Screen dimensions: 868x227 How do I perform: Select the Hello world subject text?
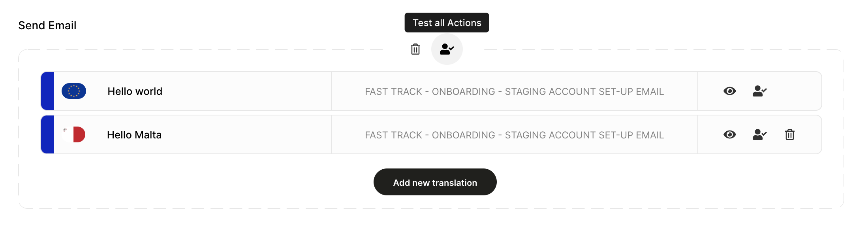(135, 91)
